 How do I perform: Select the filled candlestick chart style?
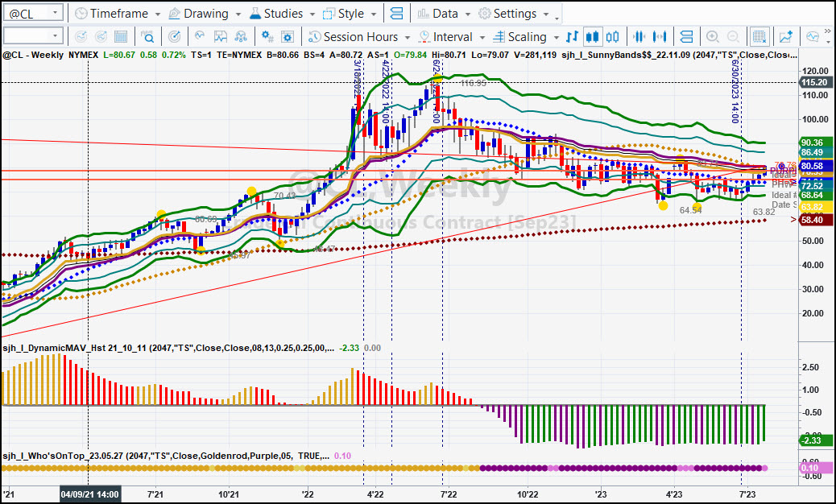coord(592,37)
